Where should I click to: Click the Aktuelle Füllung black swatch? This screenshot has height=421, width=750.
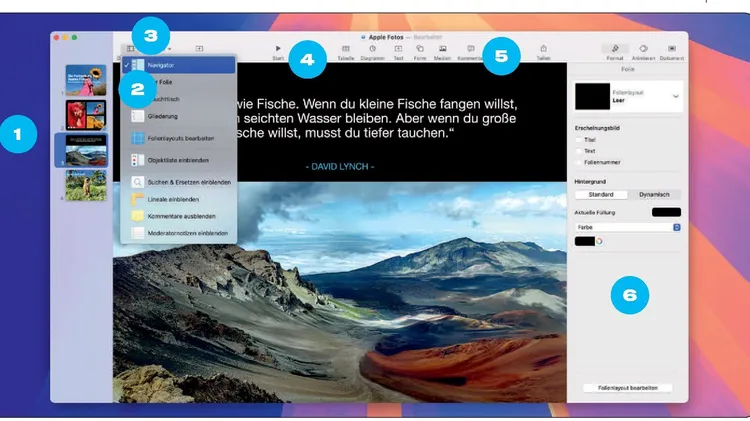(x=666, y=212)
